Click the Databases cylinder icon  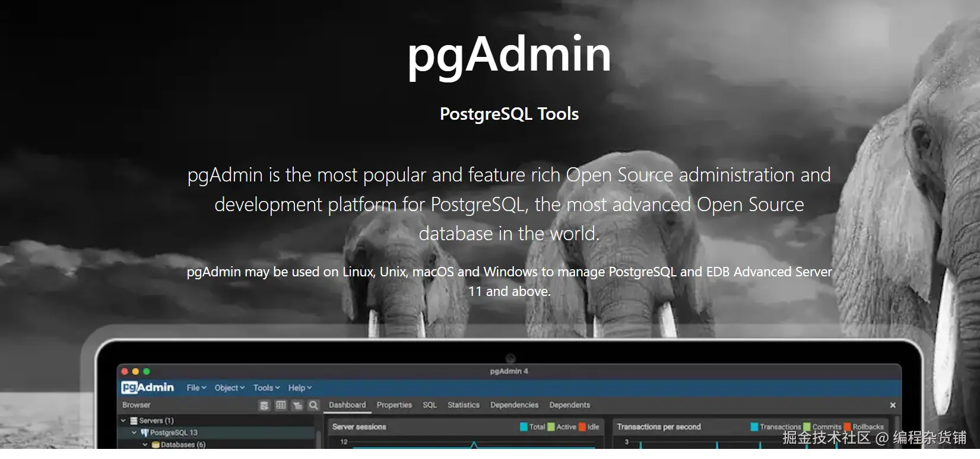[x=156, y=444]
